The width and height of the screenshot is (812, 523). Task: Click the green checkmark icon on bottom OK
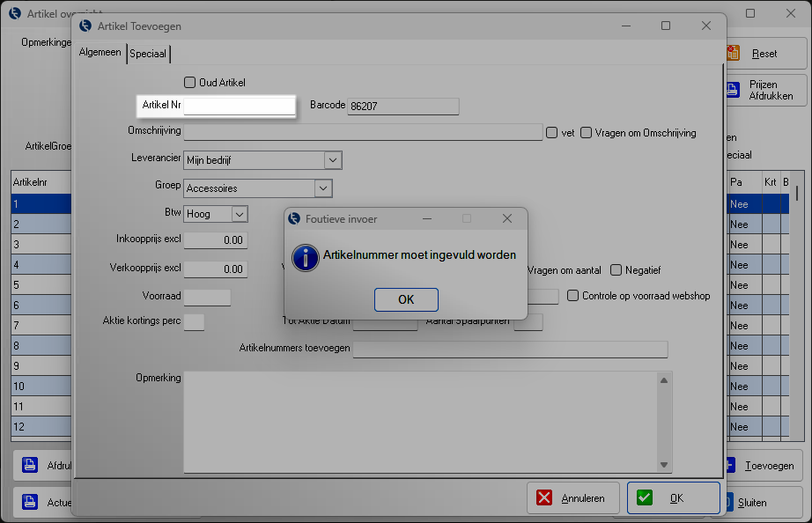(646, 497)
